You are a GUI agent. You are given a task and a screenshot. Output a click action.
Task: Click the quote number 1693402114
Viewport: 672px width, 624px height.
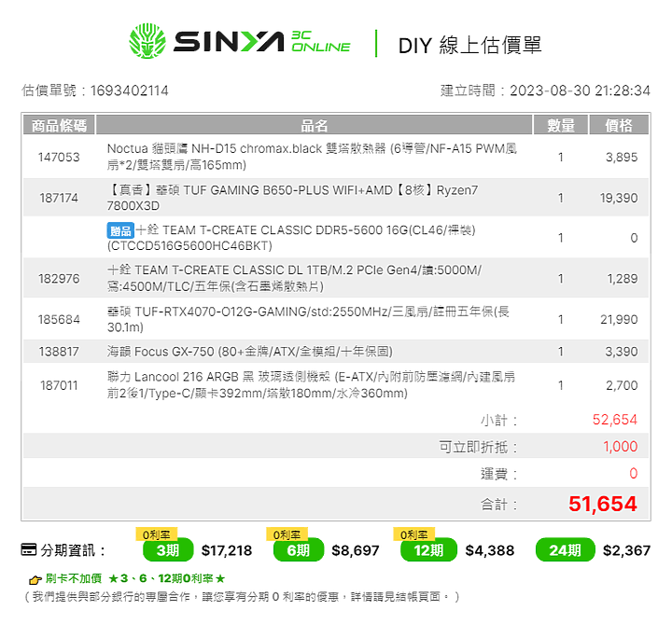(x=130, y=90)
